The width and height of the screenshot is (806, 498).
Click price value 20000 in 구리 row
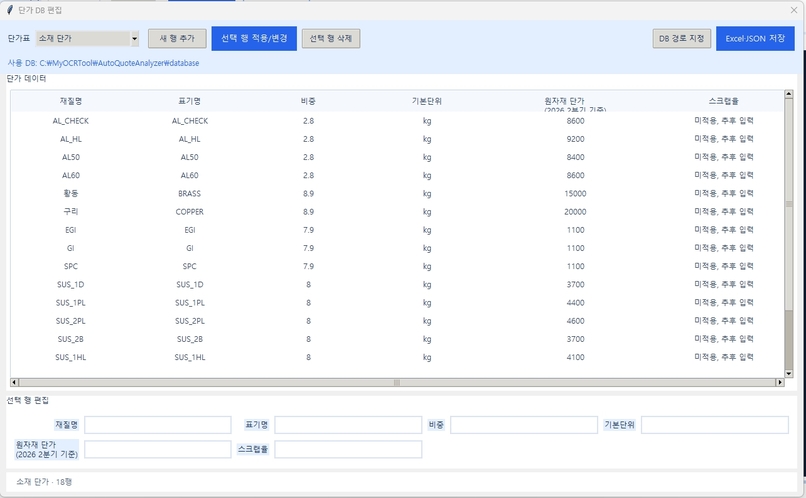[x=575, y=212]
